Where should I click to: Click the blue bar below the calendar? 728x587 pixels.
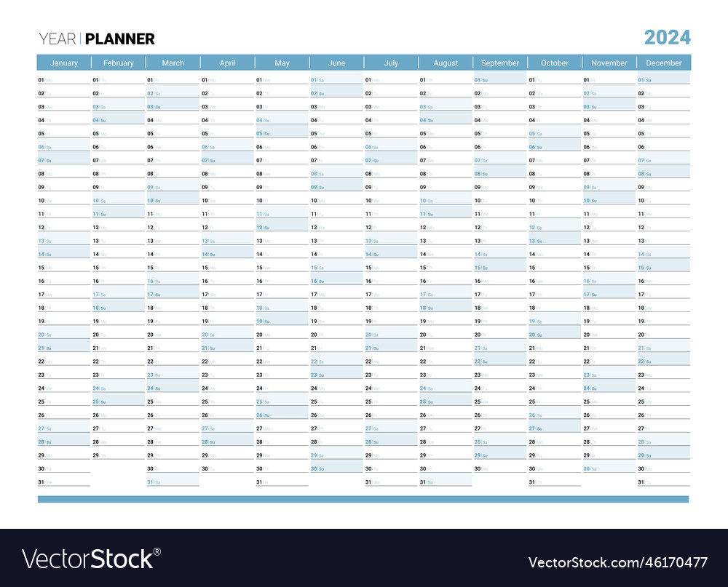pos(363,499)
